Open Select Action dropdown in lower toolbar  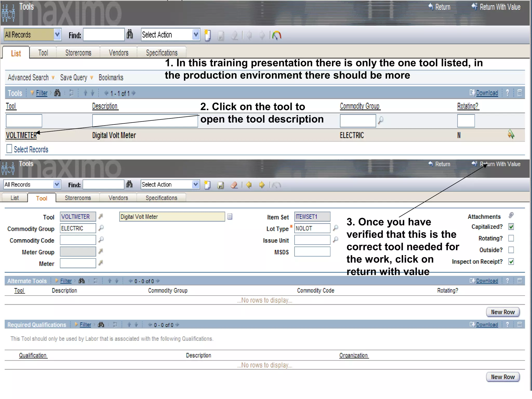(196, 184)
